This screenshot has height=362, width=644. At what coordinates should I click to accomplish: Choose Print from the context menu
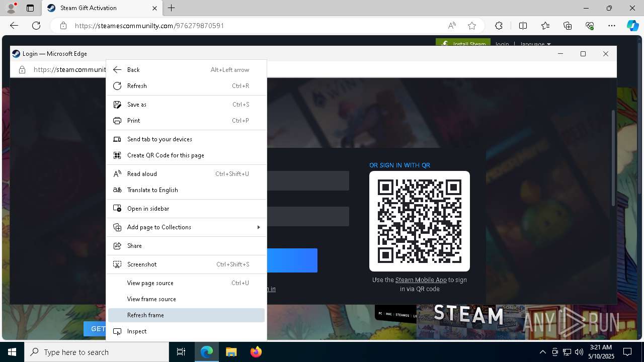[x=186, y=121]
